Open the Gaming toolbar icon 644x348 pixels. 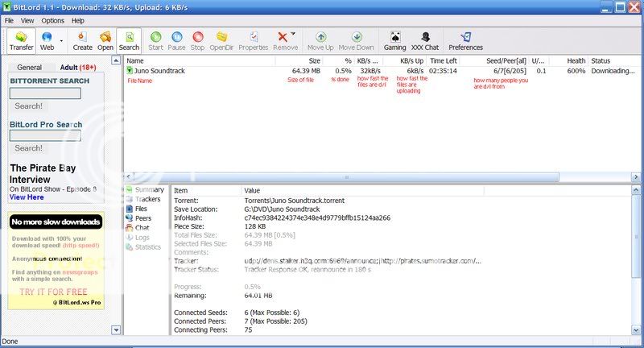394,41
